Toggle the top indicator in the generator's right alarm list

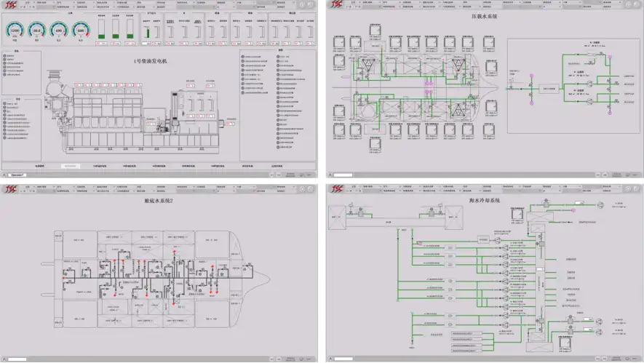coord(242,55)
